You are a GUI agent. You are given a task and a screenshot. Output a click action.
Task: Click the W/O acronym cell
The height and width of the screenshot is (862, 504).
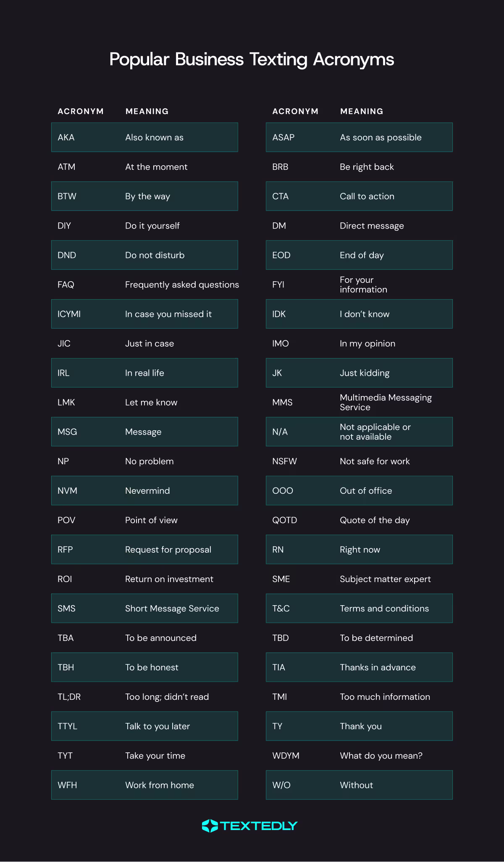pyautogui.click(x=281, y=785)
